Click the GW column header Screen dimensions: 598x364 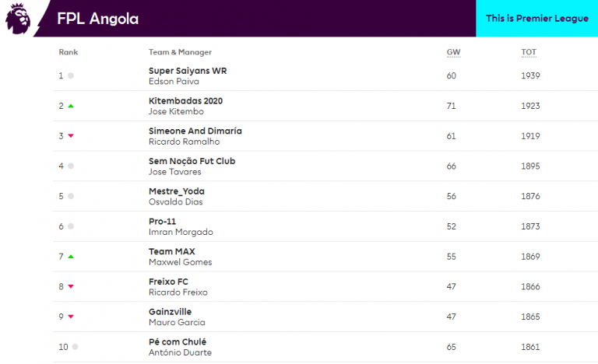[452, 52]
